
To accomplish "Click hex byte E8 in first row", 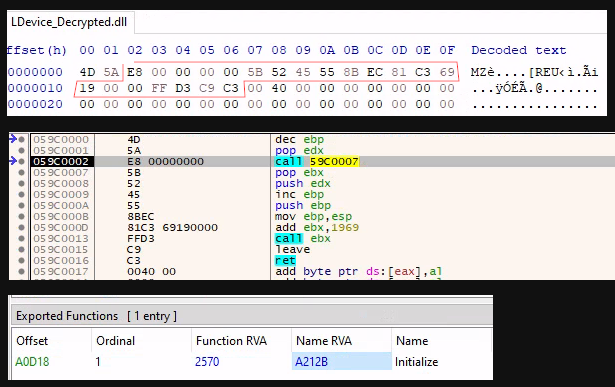I will pyautogui.click(x=135, y=72).
